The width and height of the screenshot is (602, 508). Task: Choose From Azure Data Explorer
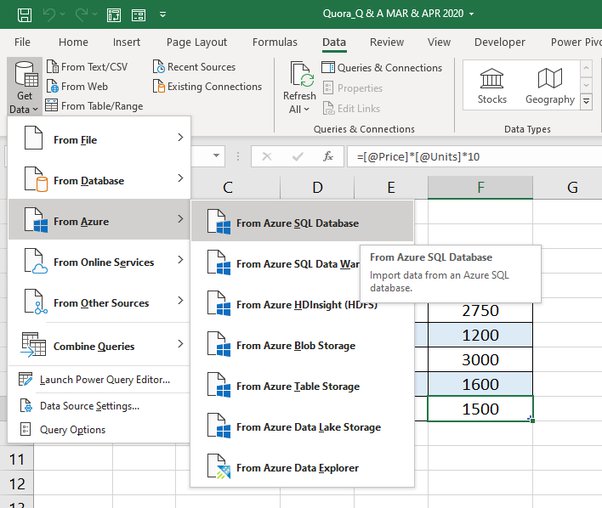pos(302,467)
